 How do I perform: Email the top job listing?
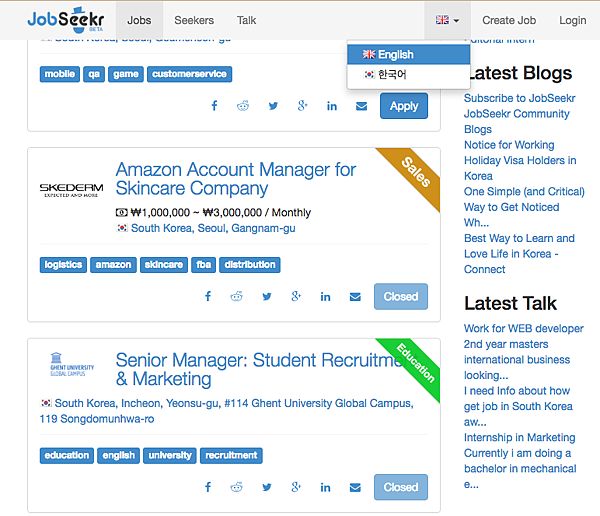click(x=361, y=106)
